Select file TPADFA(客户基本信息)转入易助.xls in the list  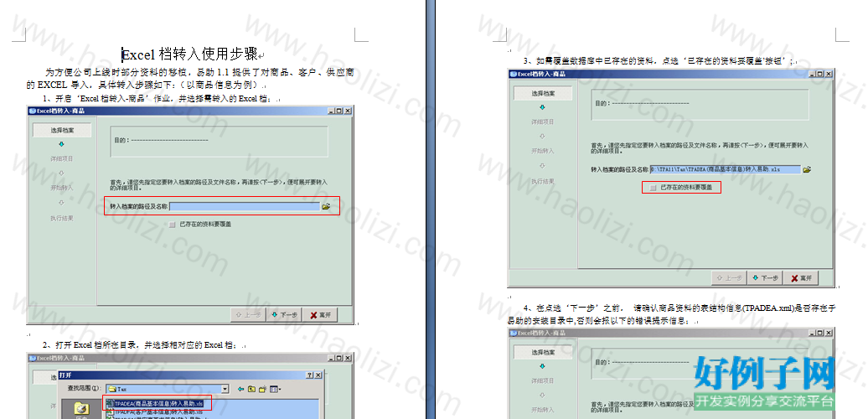154,412
